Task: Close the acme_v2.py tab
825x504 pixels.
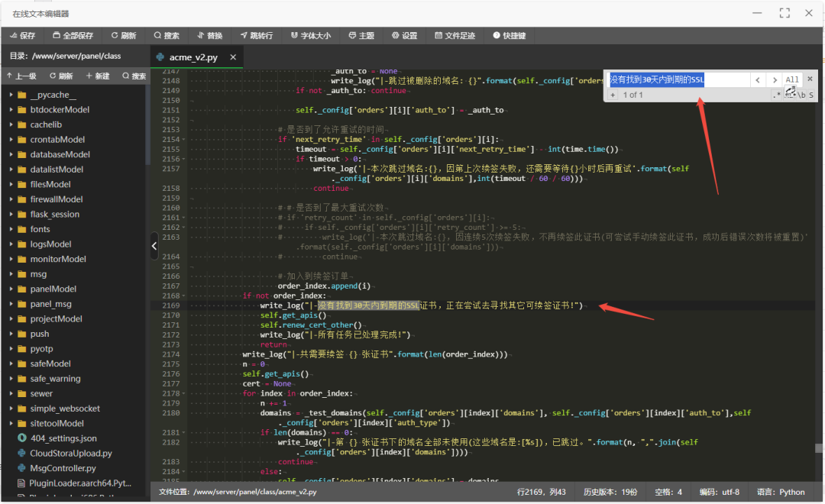Action: coord(233,57)
